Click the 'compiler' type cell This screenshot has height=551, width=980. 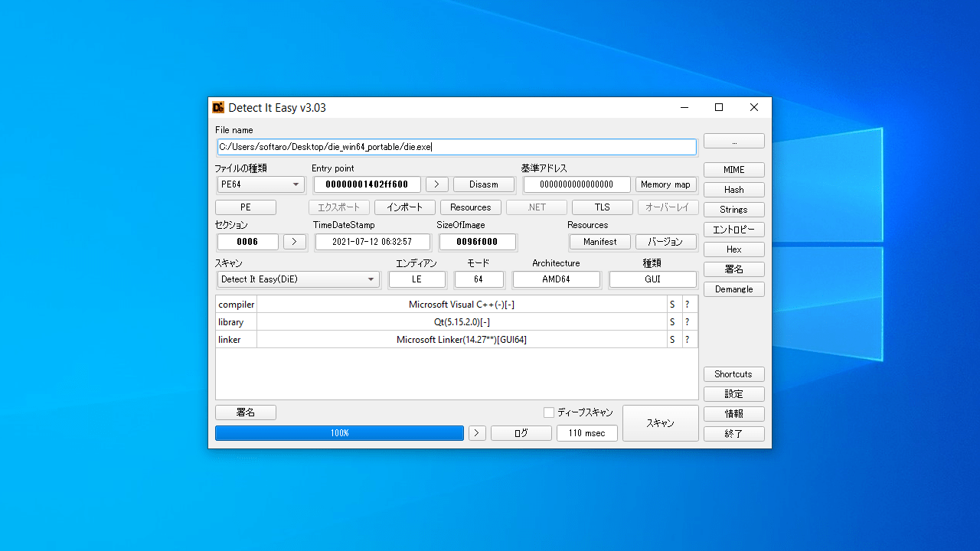pos(237,305)
